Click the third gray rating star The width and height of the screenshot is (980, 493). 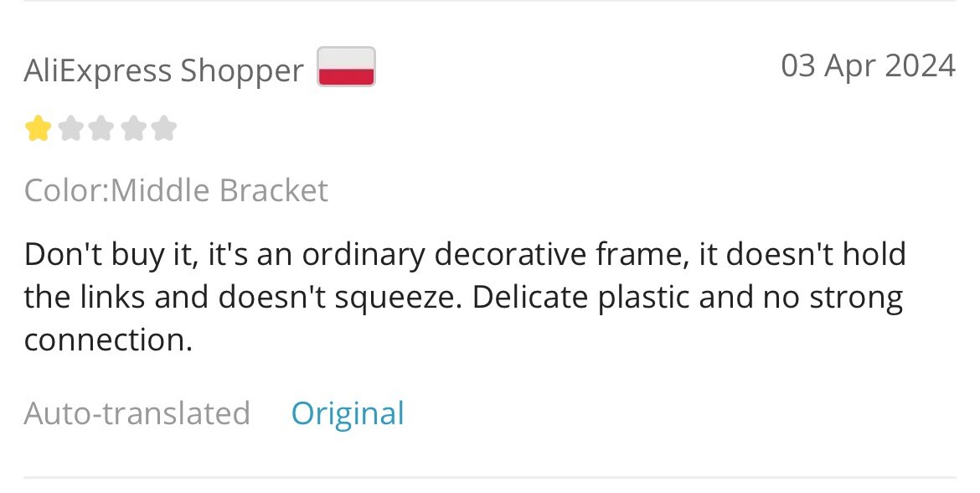coord(101,129)
